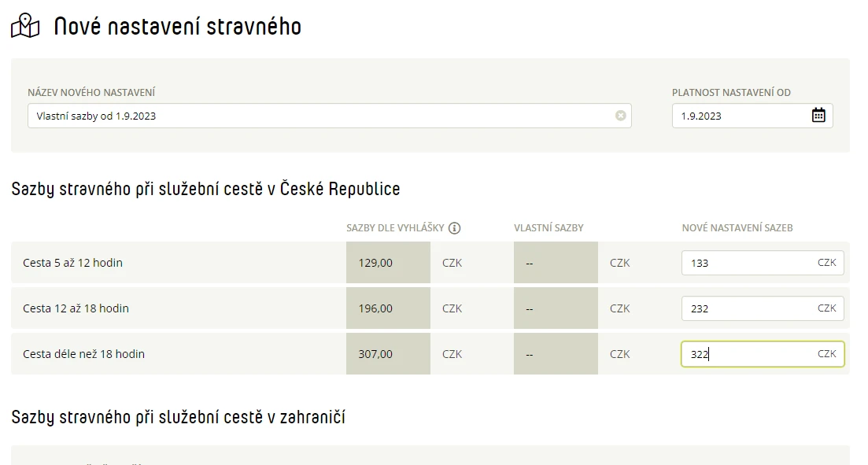Edit the Název nového nastavení field
Image resolution: width=868 pixels, height=465 pixels.
330,116
